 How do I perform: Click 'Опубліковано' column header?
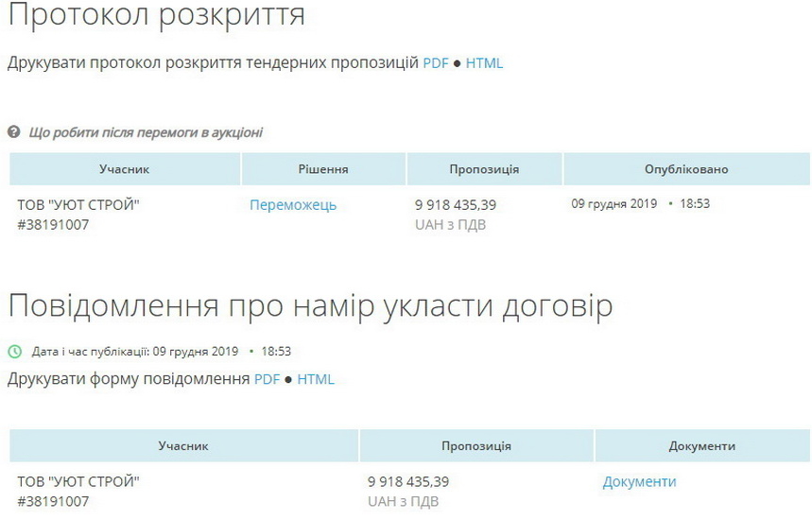pyautogui.click(x=686, y=169)
